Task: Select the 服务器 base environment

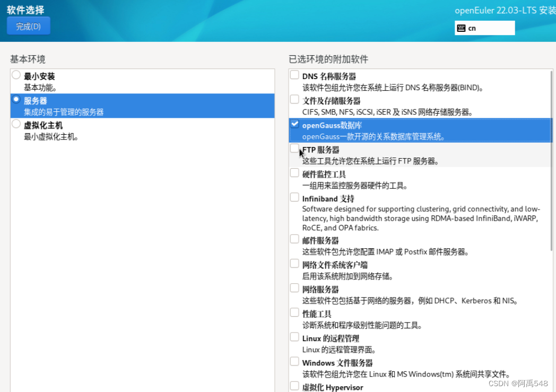Action: (16, 100)
